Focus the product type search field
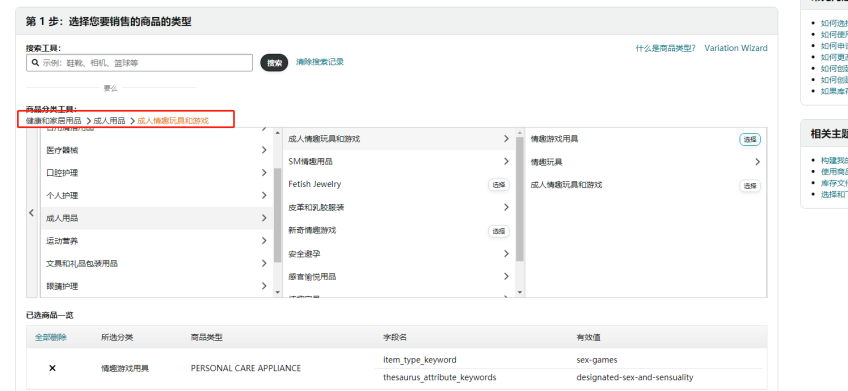The image size is (848, 391). click(x=140, y=63)
